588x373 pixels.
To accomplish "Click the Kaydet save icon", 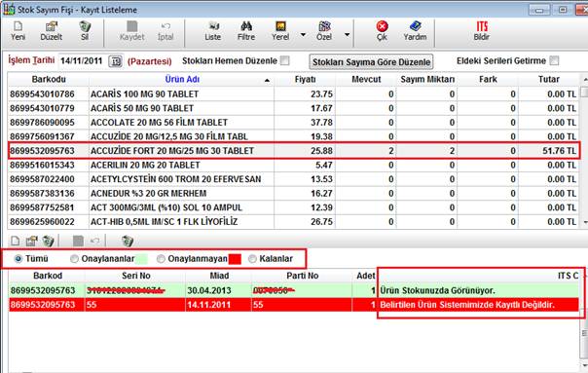I will click(x=131, y=26).
